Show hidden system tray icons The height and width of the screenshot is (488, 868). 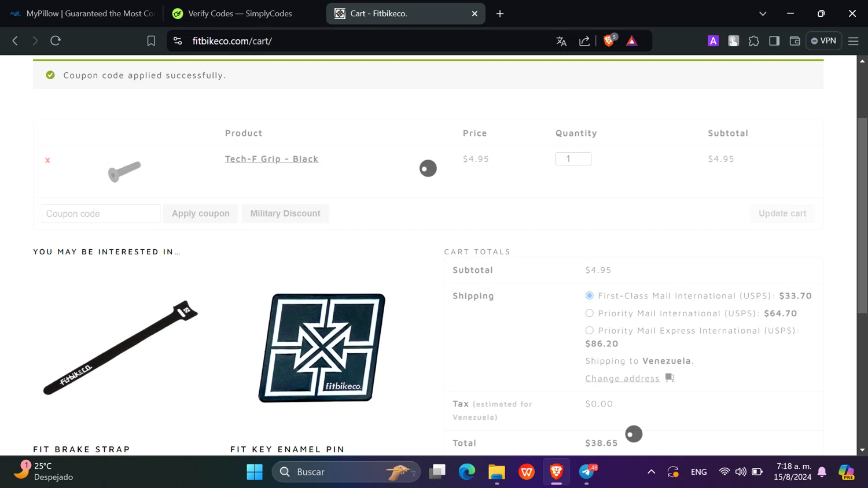pyautogui.click(x=651, y=472)
